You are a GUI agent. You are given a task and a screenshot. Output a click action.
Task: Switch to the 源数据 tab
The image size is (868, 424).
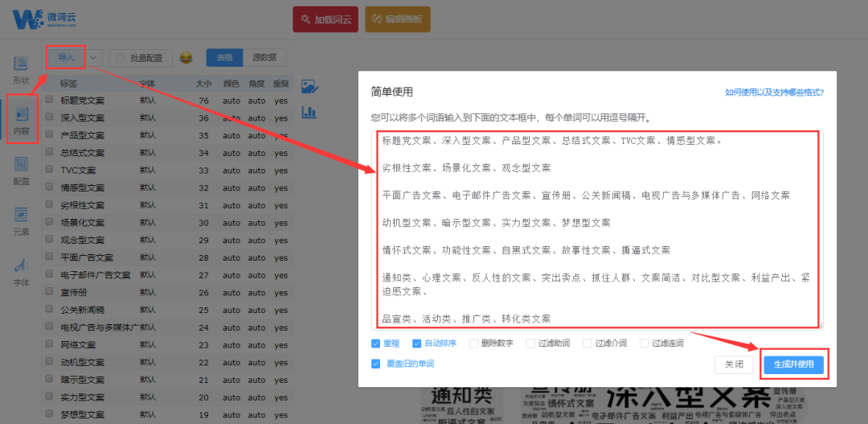264,58
